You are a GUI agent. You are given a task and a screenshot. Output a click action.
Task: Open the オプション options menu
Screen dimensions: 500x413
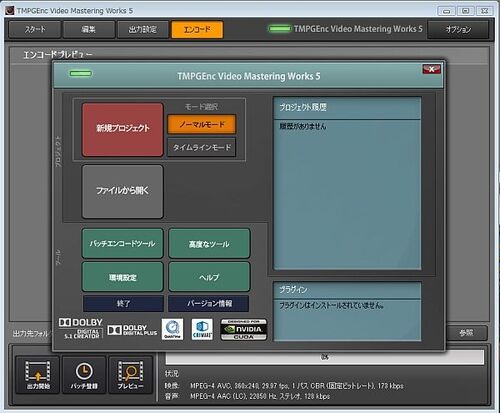[458, 29]
